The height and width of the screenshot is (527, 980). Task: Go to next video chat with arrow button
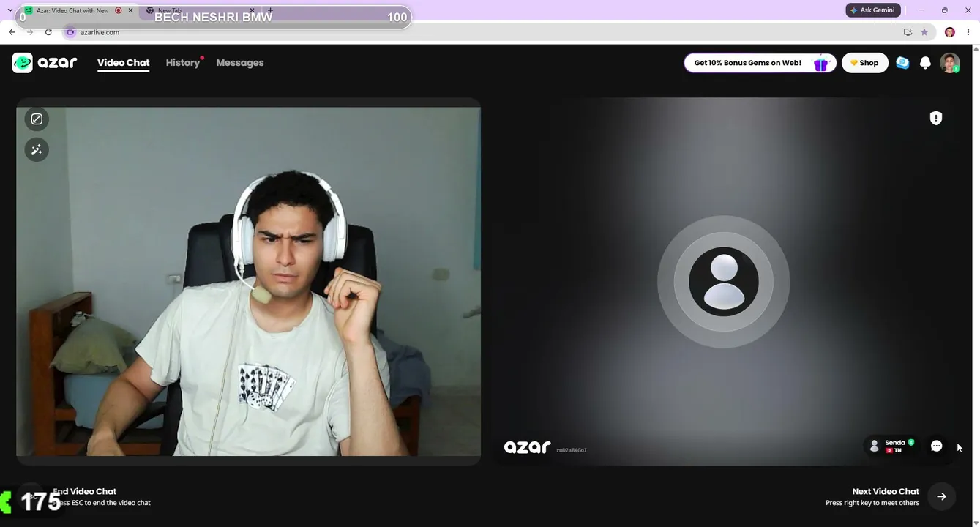[x=941, y=496]
